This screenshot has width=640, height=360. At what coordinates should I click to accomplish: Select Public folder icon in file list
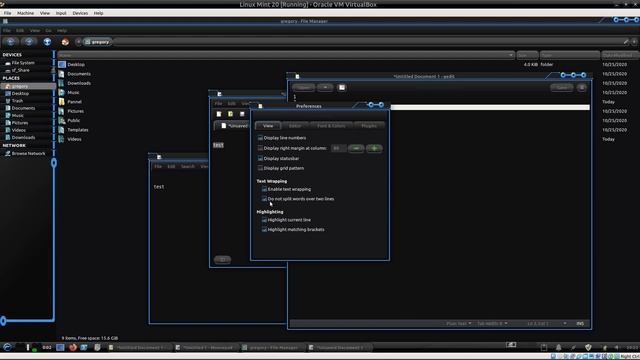(62, 120)
